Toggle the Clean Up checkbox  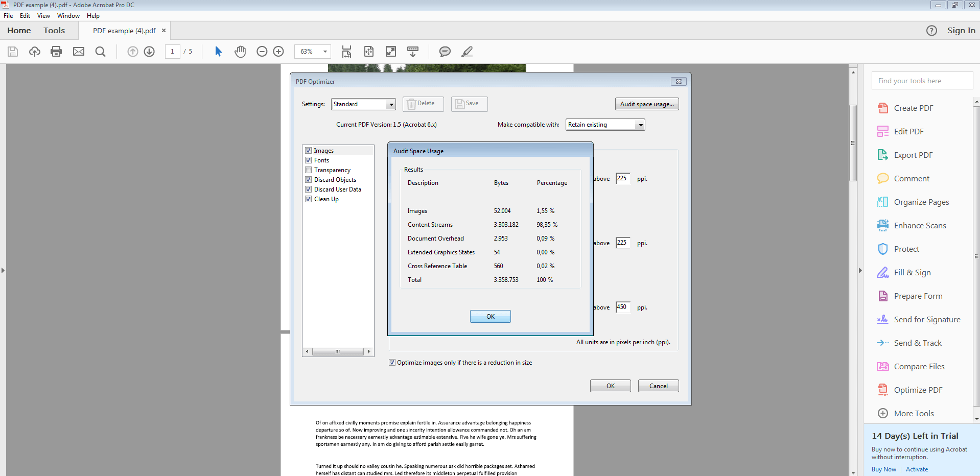click(309, 199)
